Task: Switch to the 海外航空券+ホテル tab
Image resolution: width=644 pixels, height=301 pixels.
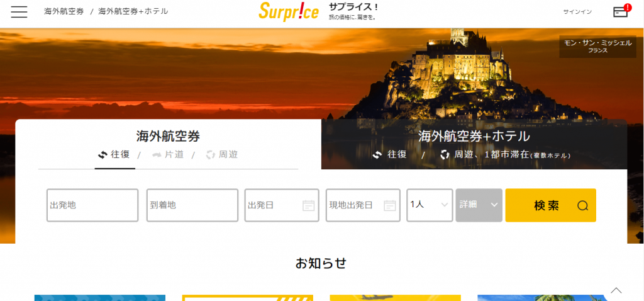Action: click(x=474, y=136)
